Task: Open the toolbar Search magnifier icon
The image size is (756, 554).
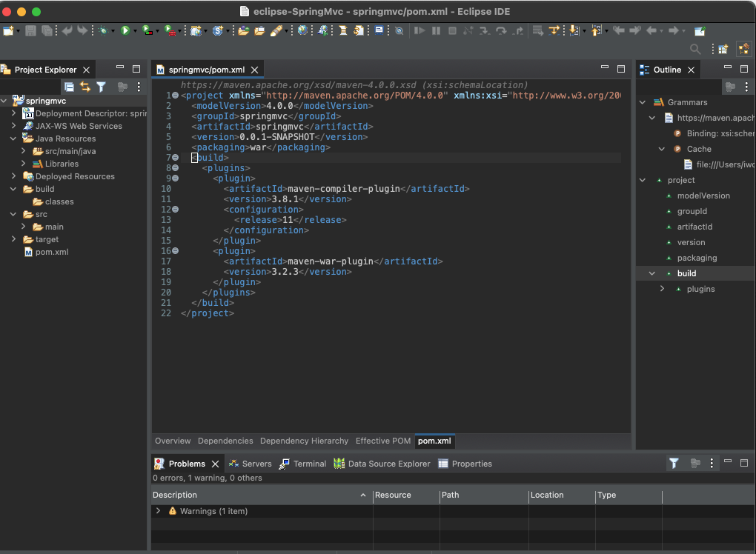Action: (695, 49)
